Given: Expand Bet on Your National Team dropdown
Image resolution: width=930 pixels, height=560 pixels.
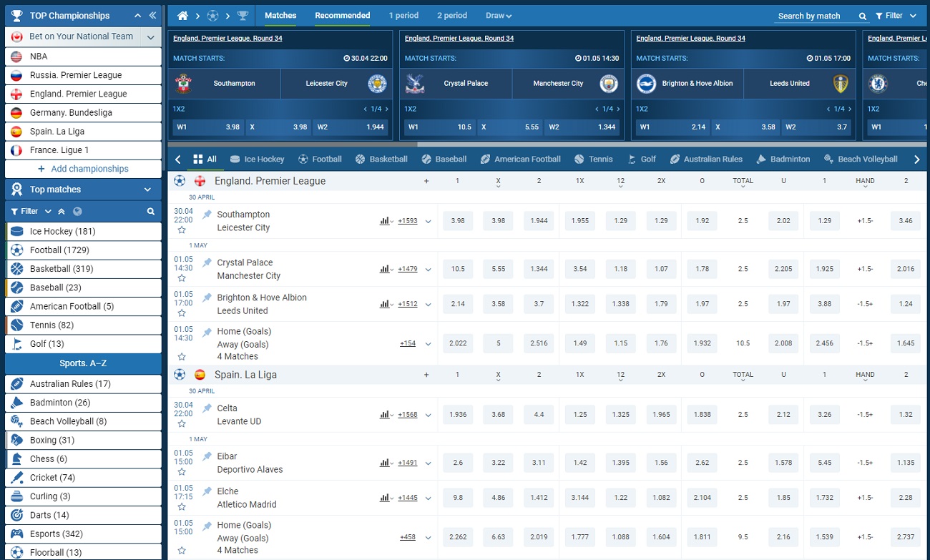Looking at the screenshot, I should 150,37.
